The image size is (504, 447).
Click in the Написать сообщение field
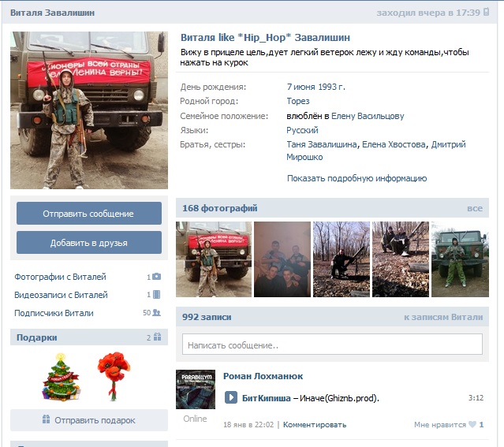click(x=332, y=345)
